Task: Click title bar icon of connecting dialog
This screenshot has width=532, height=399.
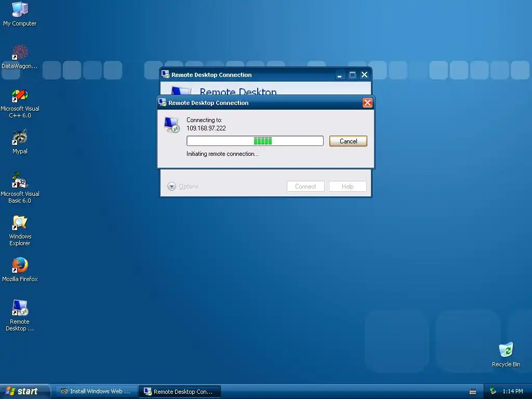Action: (163, 102)
